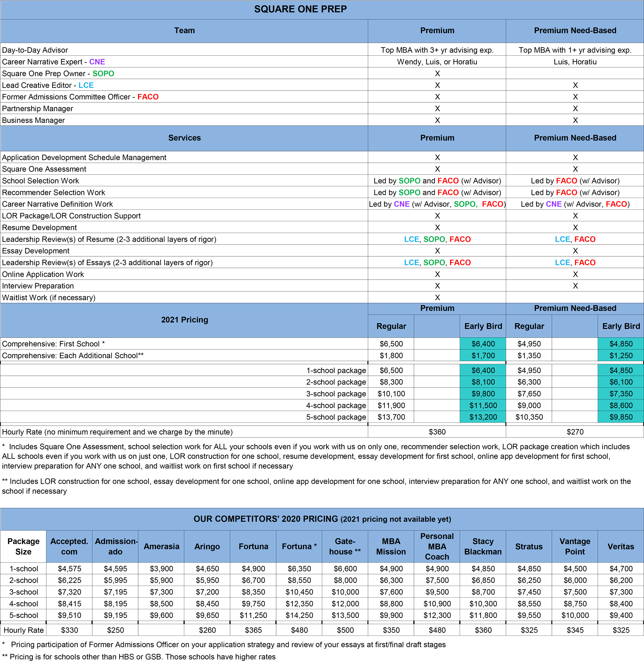Select the Gatehouse ** column header

(345, 546)
